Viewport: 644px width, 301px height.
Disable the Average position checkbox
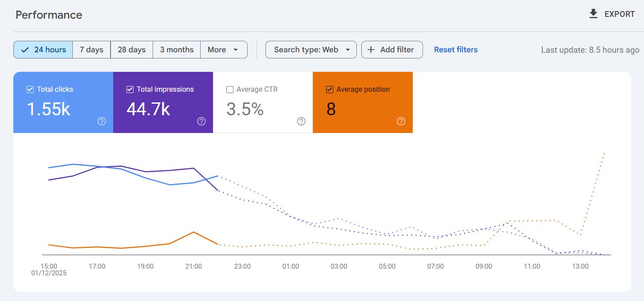tap(330, 90)
